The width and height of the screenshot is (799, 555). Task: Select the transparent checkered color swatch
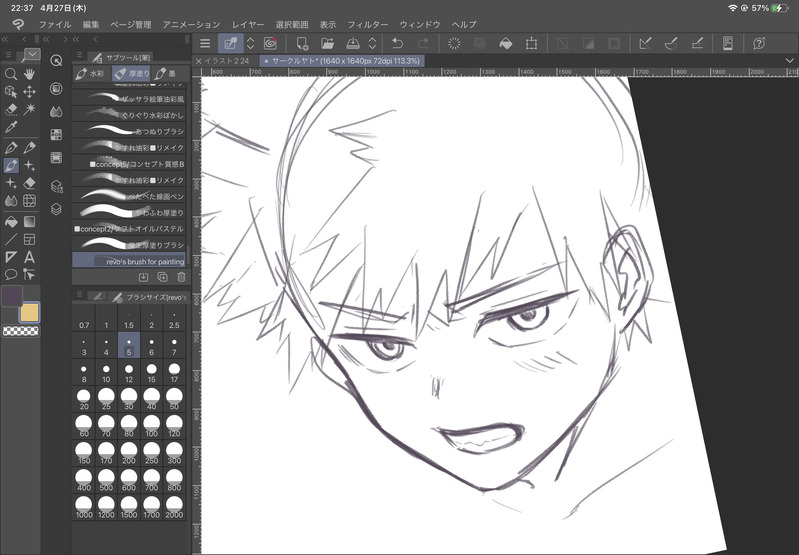[x=20, y=331]
